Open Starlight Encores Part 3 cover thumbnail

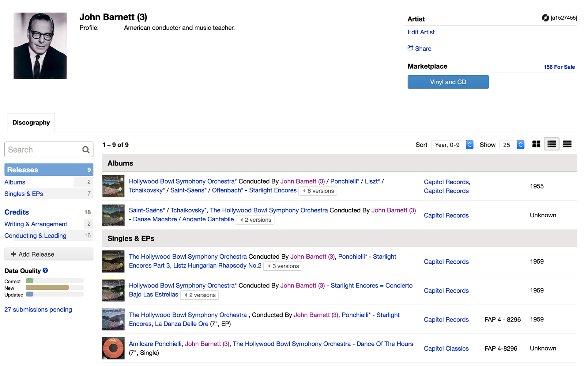(x=113, y=261)
